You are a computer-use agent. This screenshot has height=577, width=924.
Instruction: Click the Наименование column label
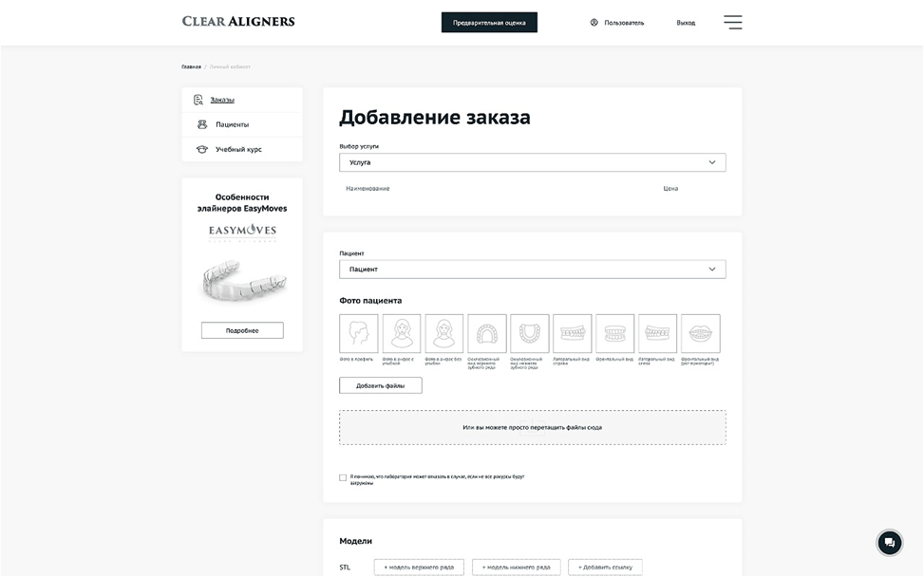(x=368, y=189)
